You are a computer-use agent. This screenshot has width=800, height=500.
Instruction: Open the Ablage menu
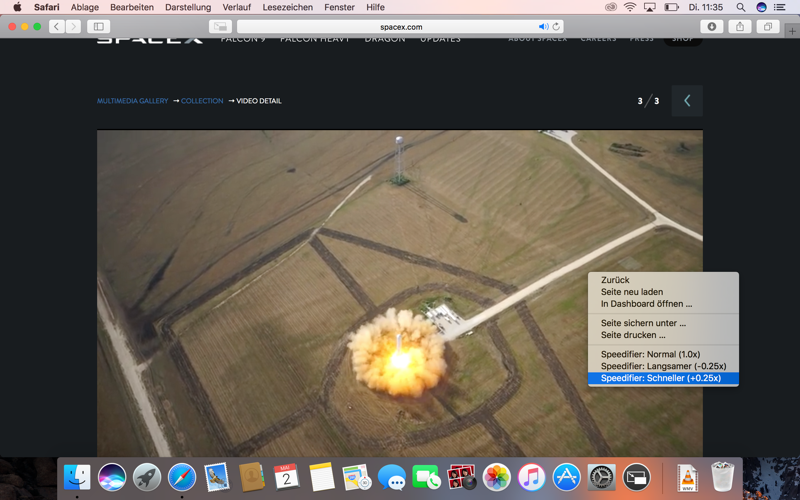[x=85, y=7]
